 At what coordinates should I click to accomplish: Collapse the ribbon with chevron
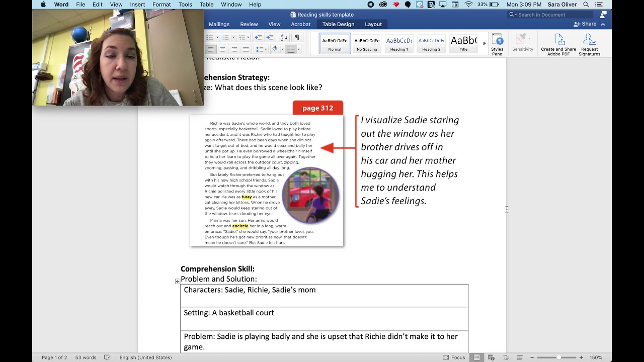603,24
